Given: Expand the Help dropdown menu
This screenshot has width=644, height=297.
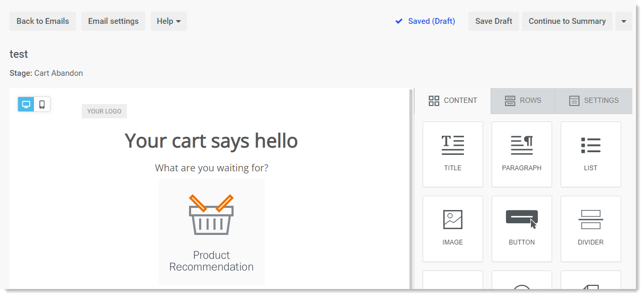Looking at the screenshot, I should point(169,21).
